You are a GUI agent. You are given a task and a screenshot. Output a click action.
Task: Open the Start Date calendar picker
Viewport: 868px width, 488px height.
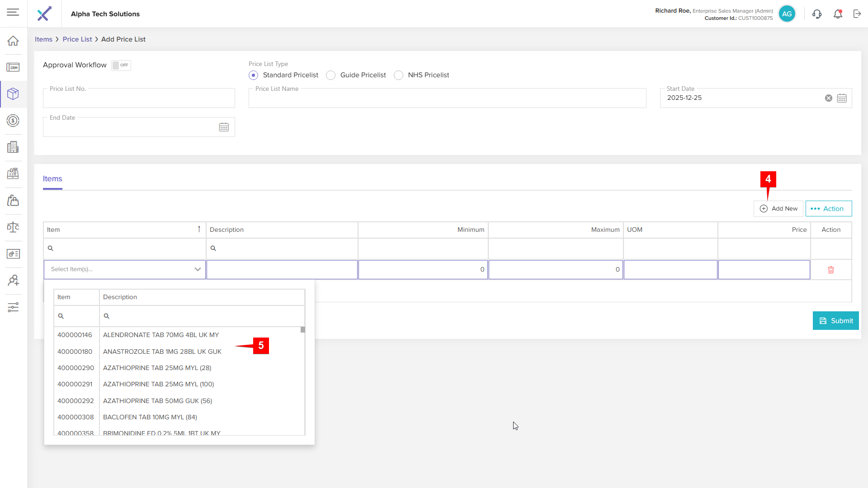point(841,98)
